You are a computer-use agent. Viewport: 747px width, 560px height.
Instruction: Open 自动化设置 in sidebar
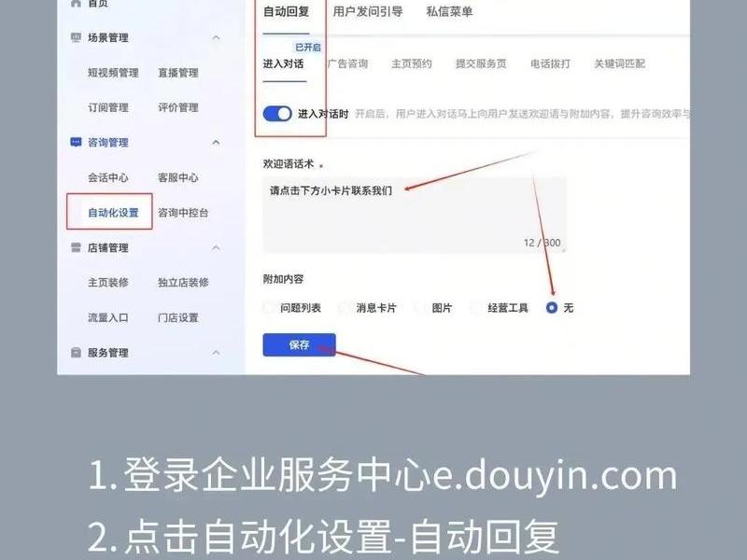pyautogui.click(x=113, y=213)
